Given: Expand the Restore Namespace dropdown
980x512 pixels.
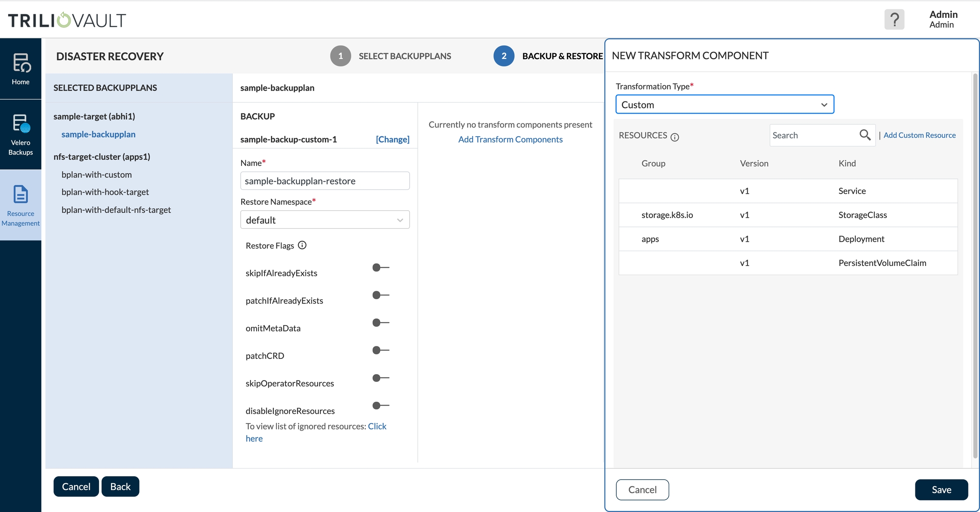Looking at the screenshot, I should pos(325,220).
